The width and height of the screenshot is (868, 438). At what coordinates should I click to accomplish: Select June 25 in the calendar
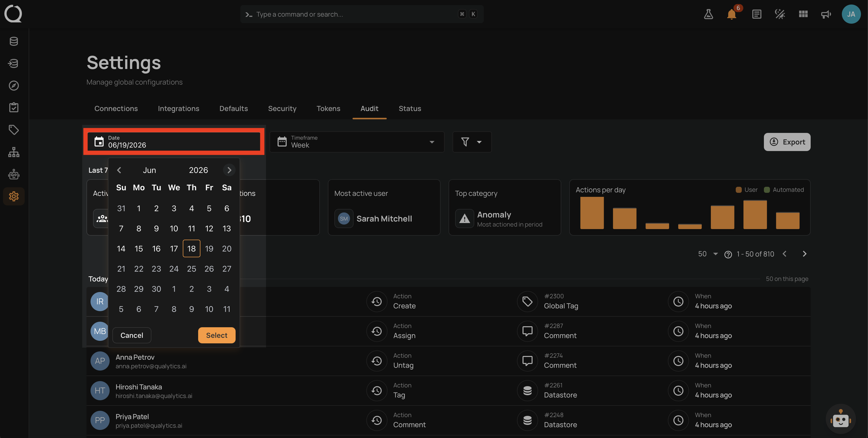191,269
